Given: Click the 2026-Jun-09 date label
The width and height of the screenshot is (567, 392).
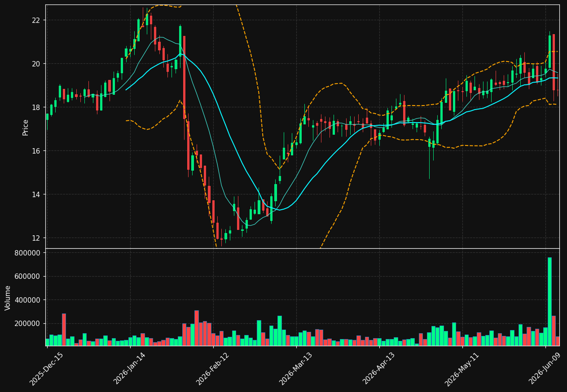Looking at the screenshot, I should coord(545,368).
